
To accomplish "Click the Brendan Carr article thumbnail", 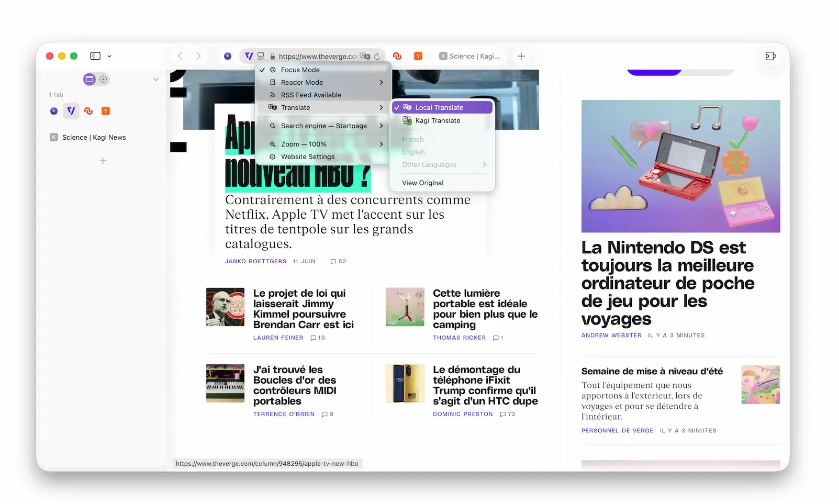I will coord(225,307).
